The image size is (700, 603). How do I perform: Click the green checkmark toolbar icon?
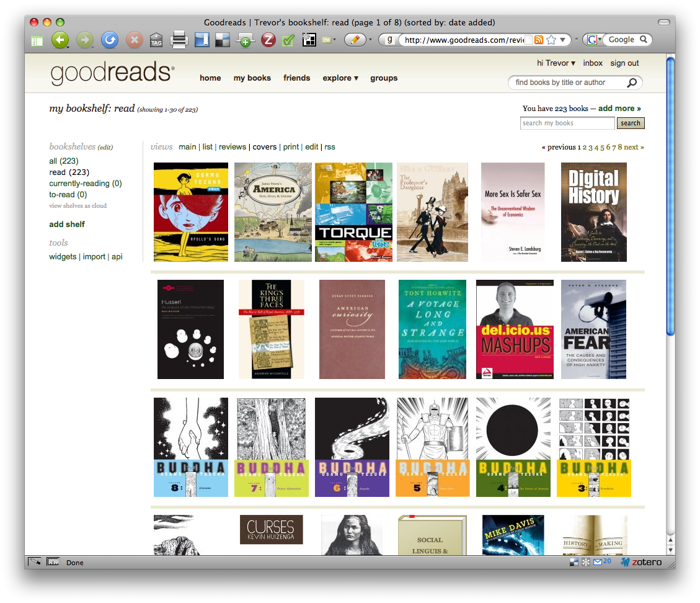[x=288, y=40]
